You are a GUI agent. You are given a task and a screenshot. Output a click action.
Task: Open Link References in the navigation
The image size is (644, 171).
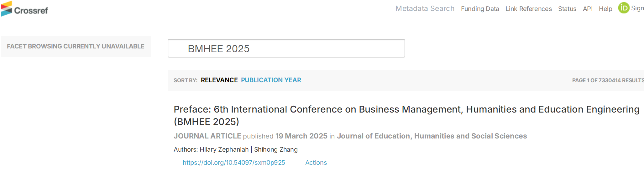pos(528,9)
